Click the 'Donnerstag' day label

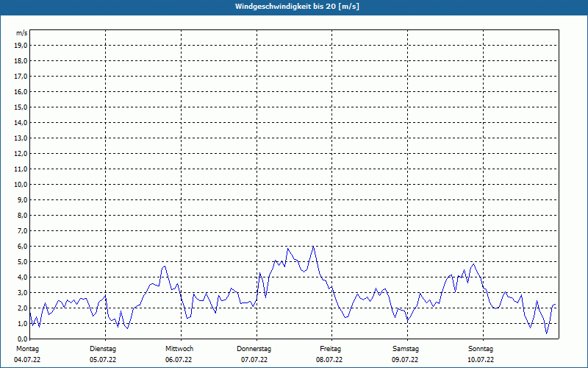(x=254, y=349)
